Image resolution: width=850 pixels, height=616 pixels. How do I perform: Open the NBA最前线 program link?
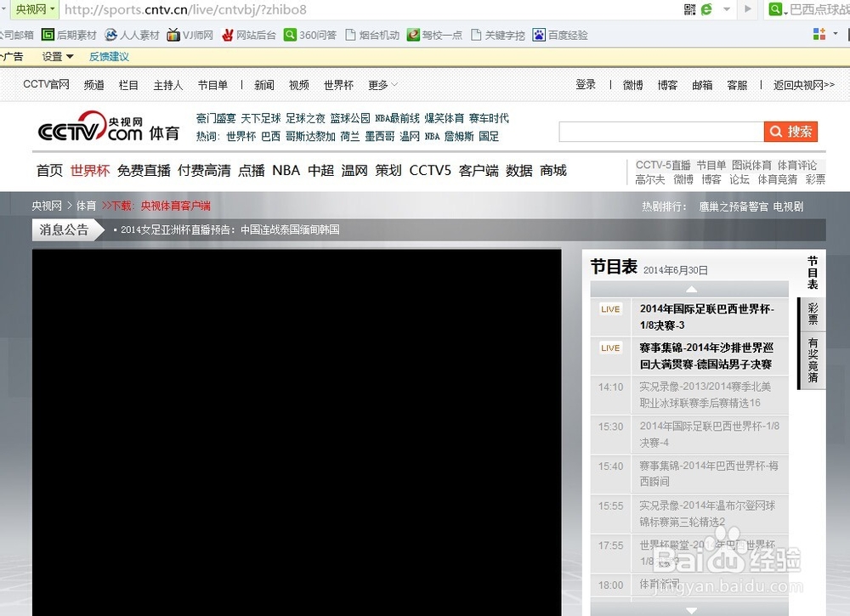coord(397,118)
